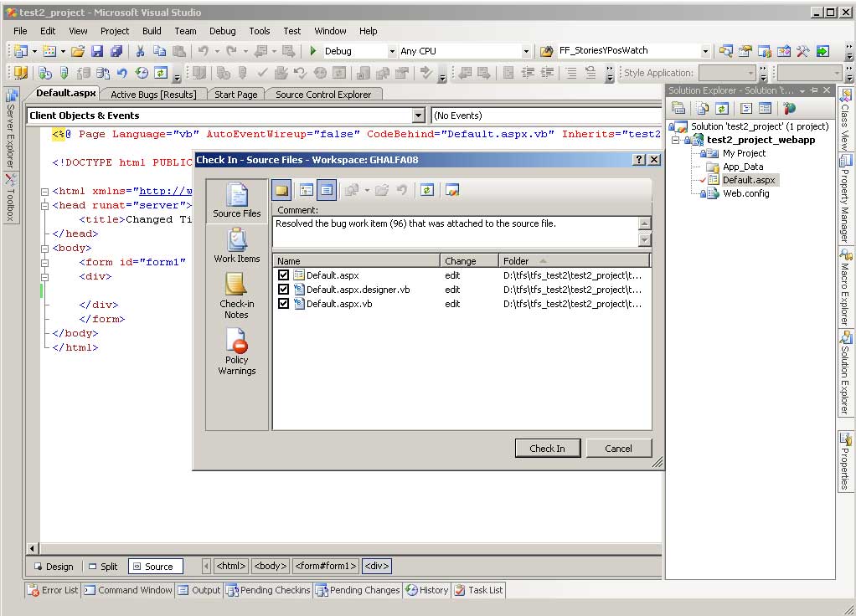The height and width of the screenshot is (616, 856).
Task: Switch editor to Design view
Action: [54, 567]
